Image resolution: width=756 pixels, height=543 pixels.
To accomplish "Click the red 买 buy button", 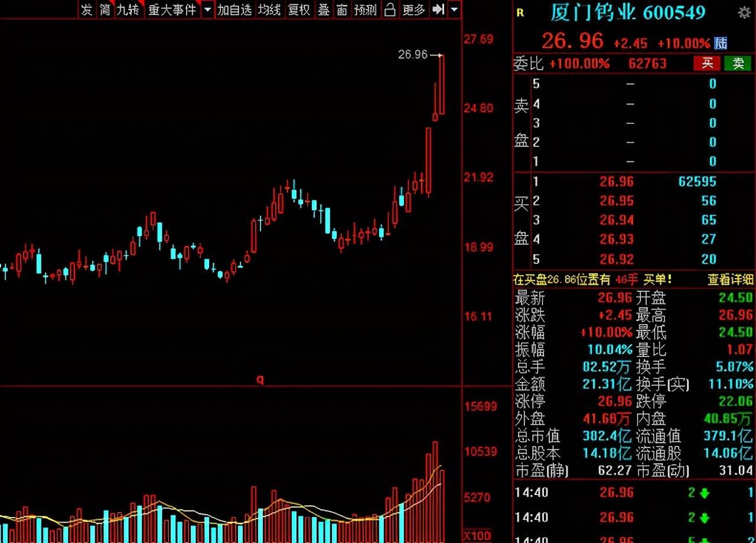I will pos(707,64).
